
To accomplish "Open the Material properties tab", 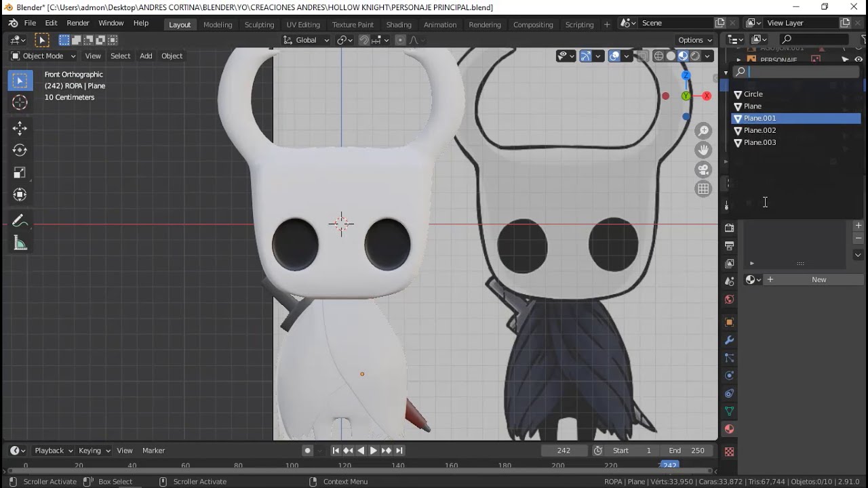I will [730, 429].
